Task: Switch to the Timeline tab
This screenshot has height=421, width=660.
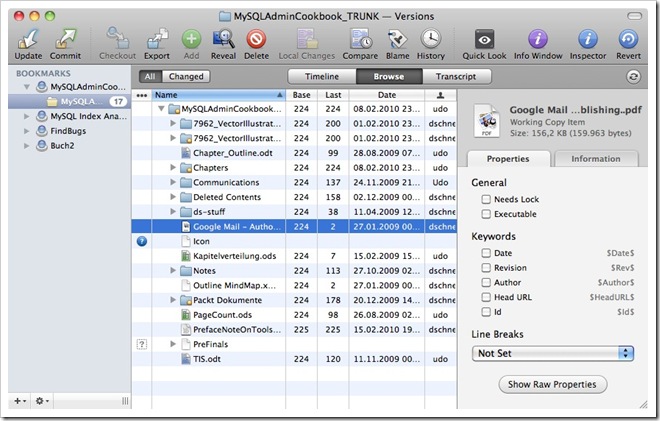Action: pos(320,76)
